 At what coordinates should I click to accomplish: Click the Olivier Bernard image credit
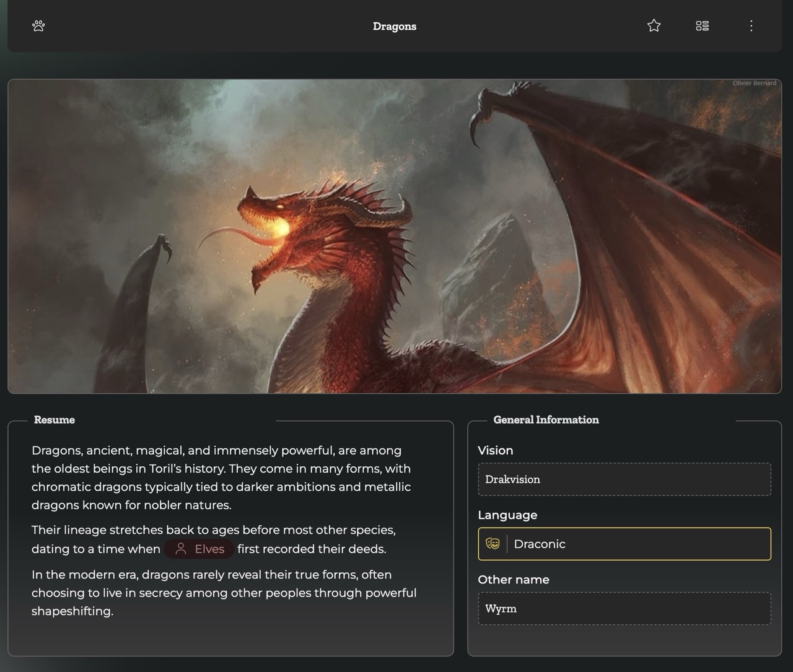pyautogui.click(x=753, y=83)
